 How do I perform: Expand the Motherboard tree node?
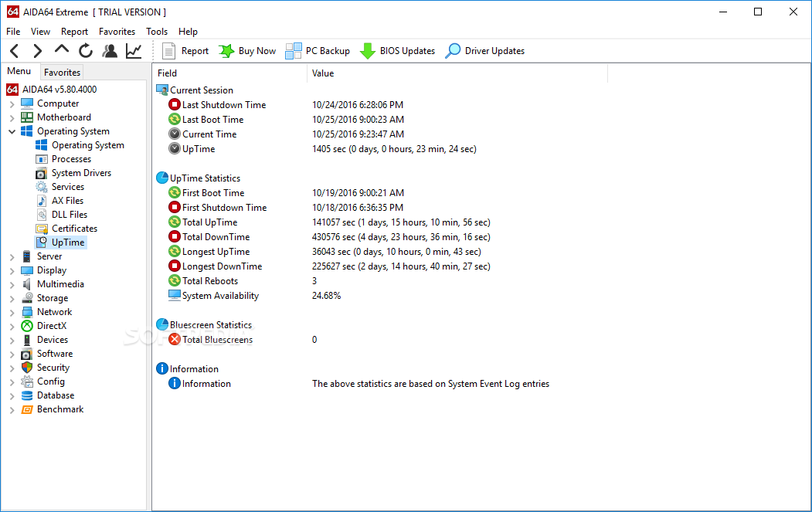coord(12,118)
